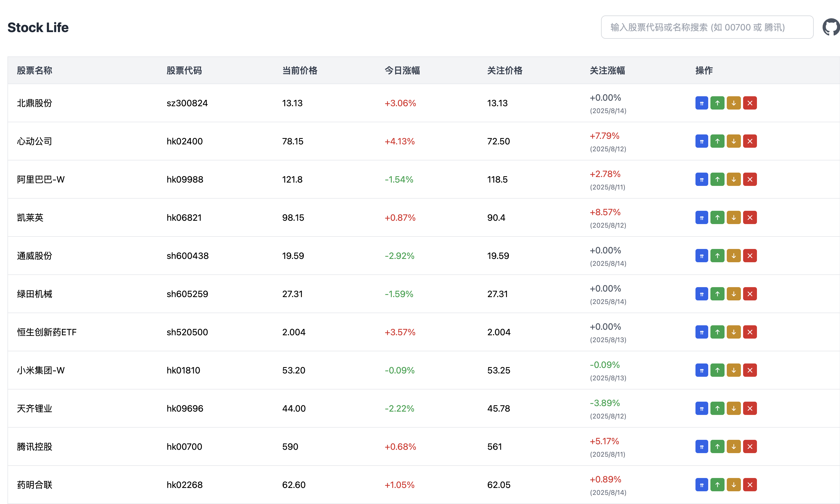Viewport: 840px width, 504px height.
Task: Click the Stock Life title
Action: pos(38,27)
